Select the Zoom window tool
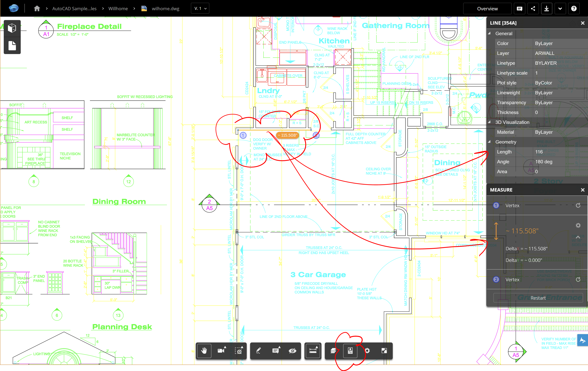 pos(239,351)
